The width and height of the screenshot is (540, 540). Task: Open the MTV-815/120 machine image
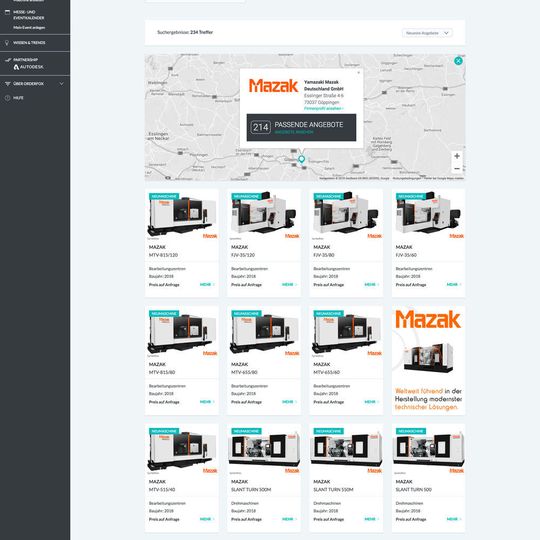(181, 215)
